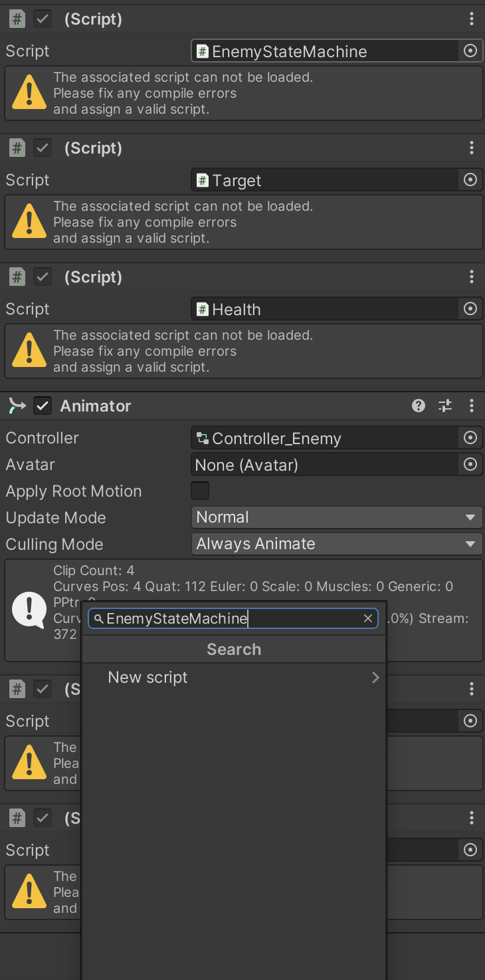The image size is (485, 980).
Task: Open object picker for EnemyStateMachine script
Action: pos(470,51)
